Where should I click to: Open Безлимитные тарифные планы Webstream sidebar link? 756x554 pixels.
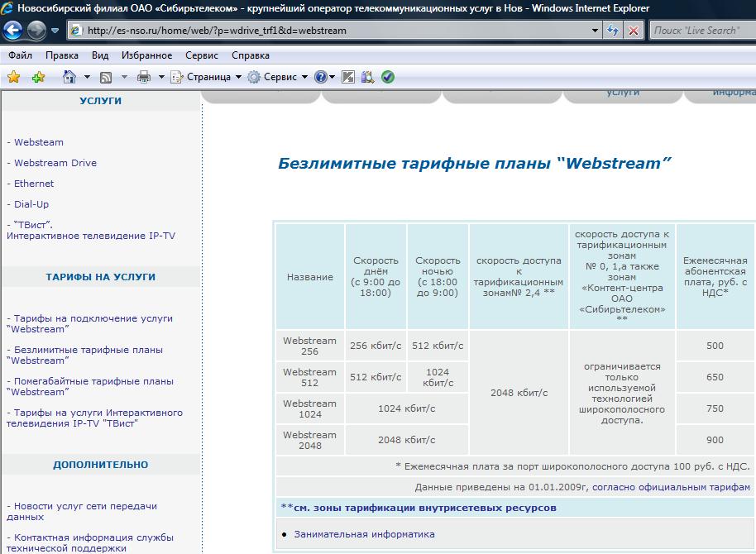point(85,355)
